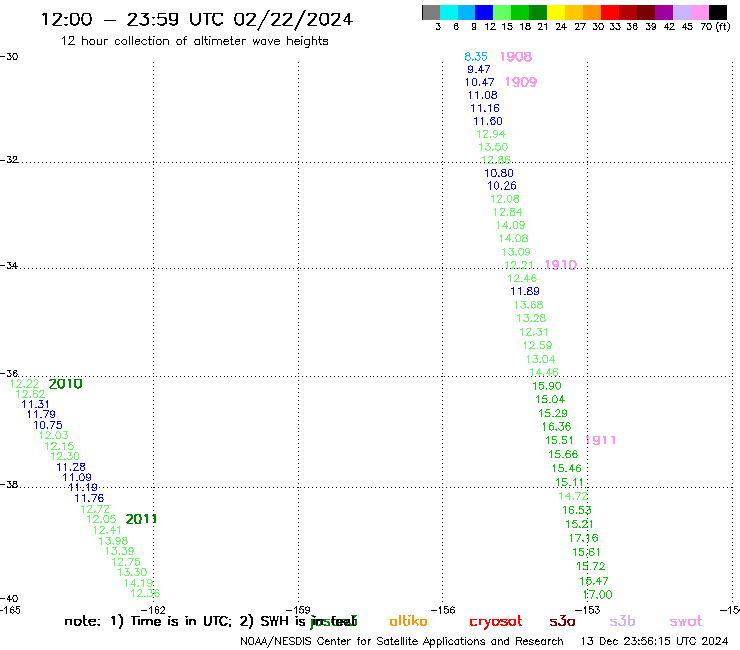Click the 12.21 value beside 1910
740x650 pixels.
coord(519,265)
